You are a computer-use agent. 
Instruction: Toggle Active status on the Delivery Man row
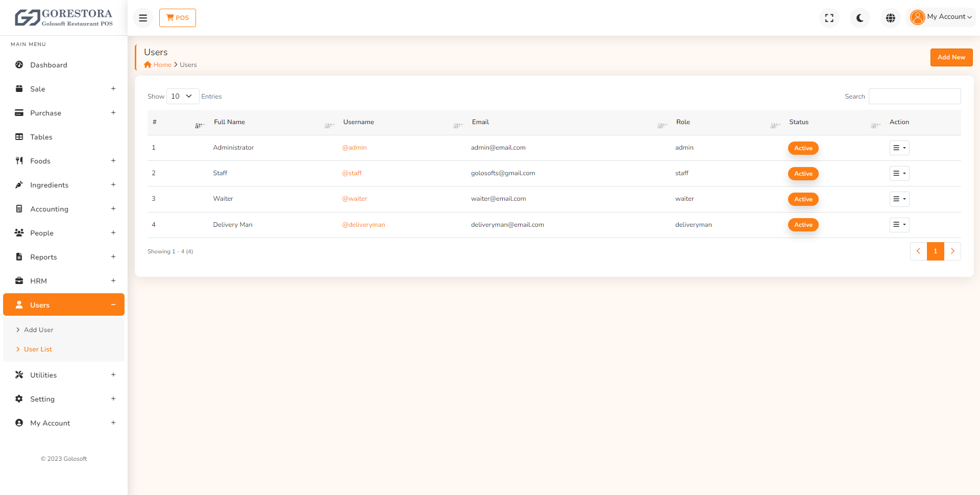[803, 225]
